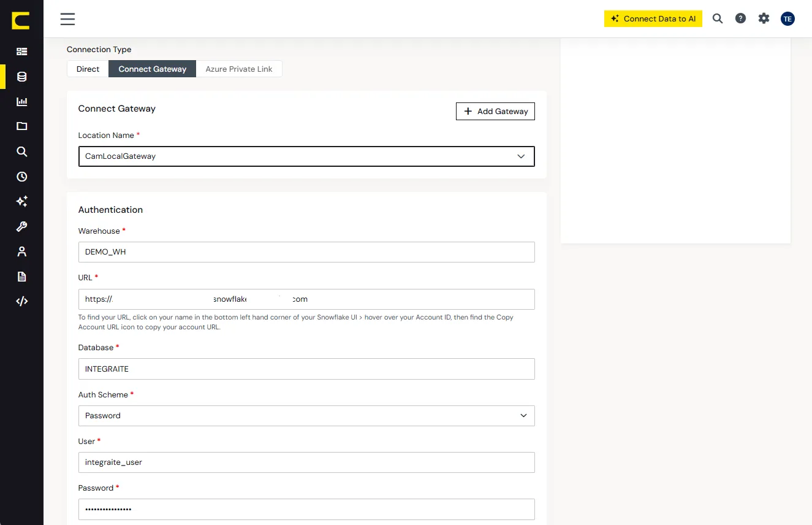Open the AI sparkle sidebar icon

click(x=22, y=201)
